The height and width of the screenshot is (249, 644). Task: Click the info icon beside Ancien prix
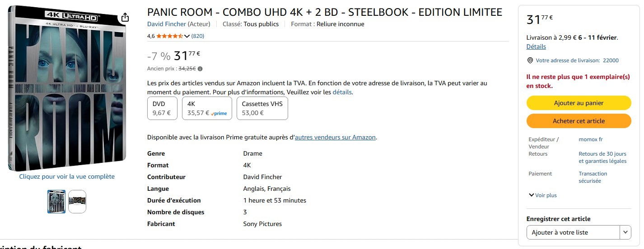point(200,69)
